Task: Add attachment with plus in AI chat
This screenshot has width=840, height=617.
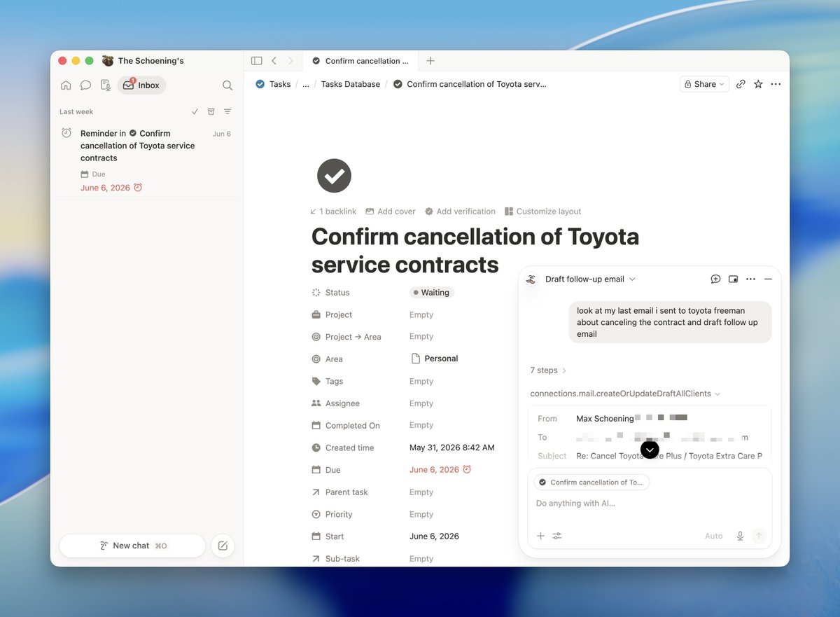Action: [540, 536]
